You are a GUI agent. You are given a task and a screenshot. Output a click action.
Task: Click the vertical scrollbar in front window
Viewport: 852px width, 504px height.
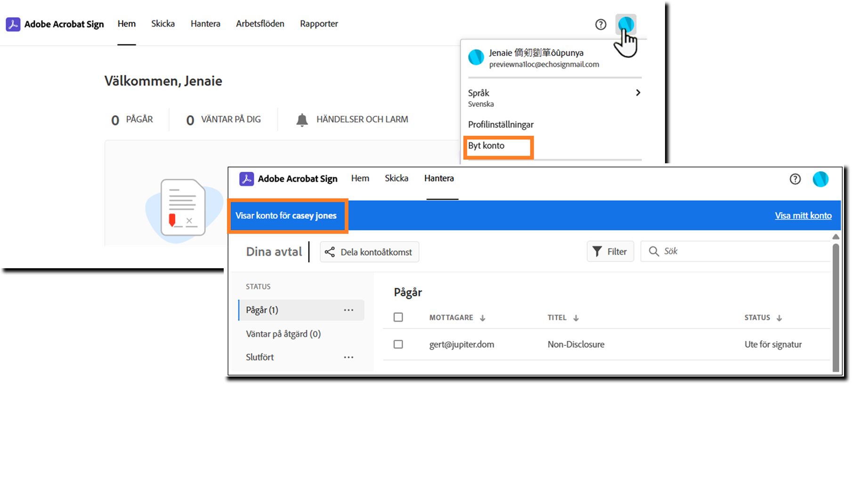836,308
